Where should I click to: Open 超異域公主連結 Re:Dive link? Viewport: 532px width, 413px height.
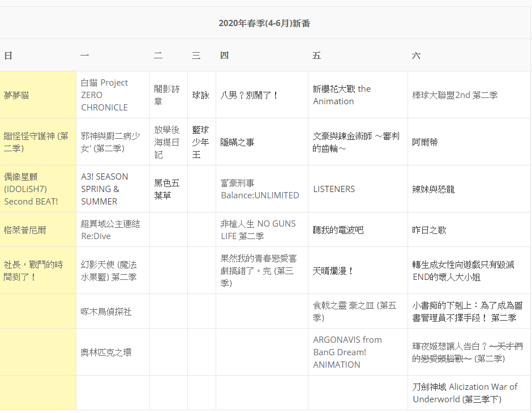[110, 230]
